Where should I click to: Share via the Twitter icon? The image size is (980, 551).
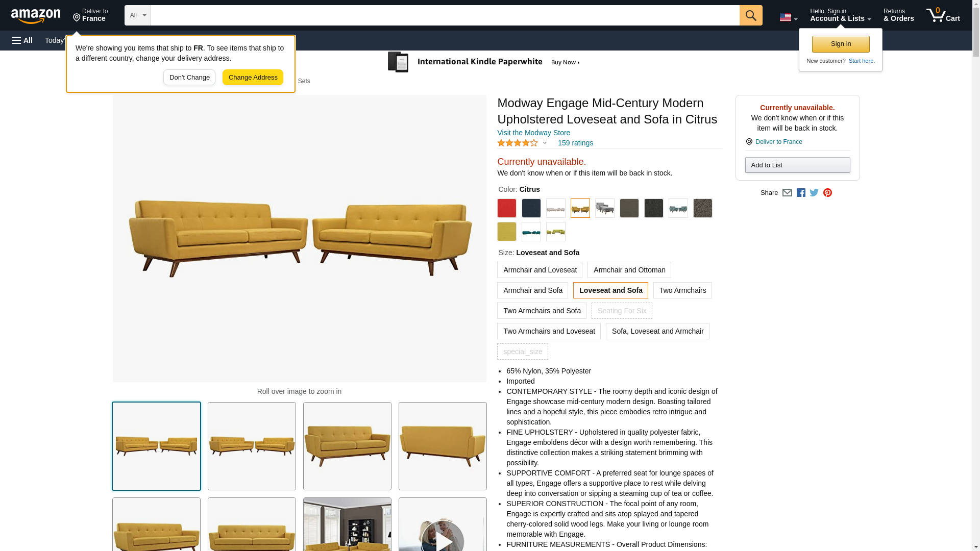pyautogui.click(x=814, y=193)
